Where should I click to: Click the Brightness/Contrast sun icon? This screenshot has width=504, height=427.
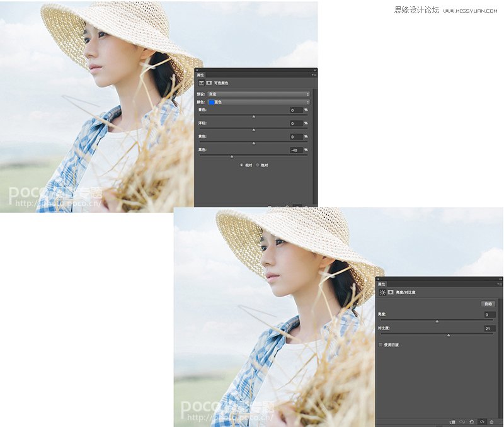coord(382,292)
